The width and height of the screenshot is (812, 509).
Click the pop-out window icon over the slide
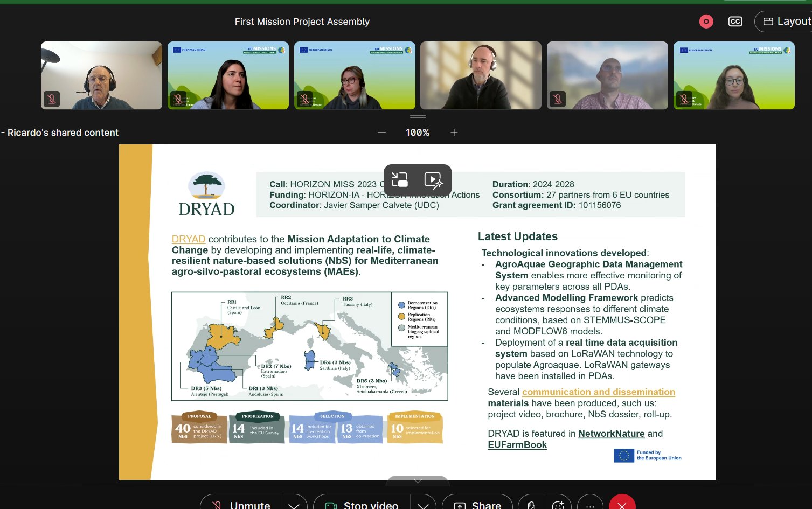[400, 179]
